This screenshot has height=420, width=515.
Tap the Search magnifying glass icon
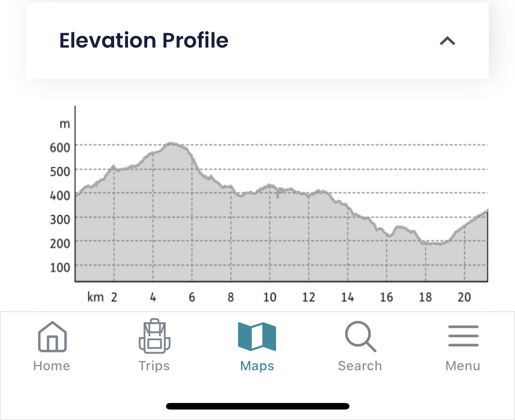point(360,336)
